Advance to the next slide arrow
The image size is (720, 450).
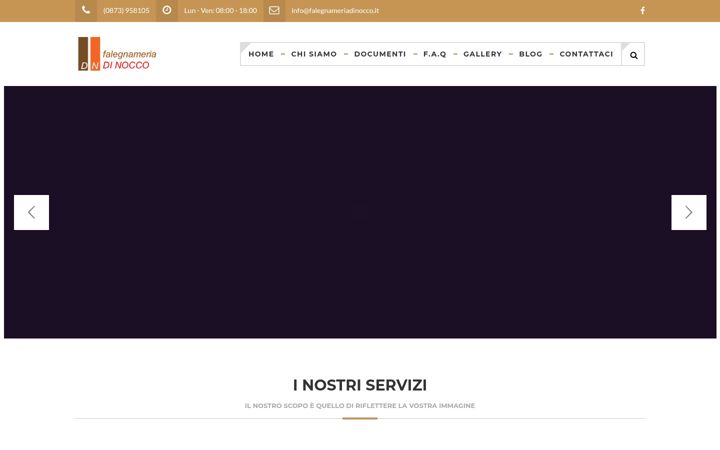click(x=689, y=212)
